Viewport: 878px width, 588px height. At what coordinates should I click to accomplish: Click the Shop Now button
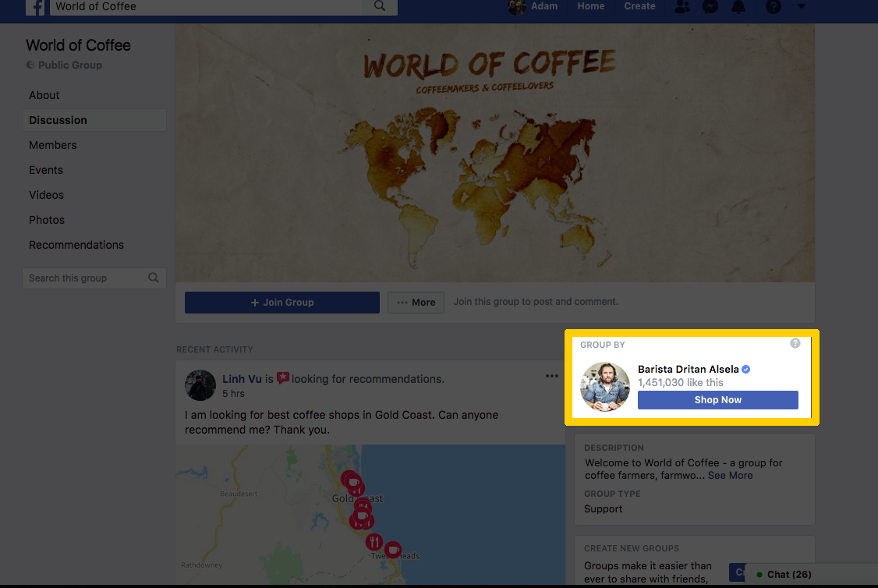point(717,400)
